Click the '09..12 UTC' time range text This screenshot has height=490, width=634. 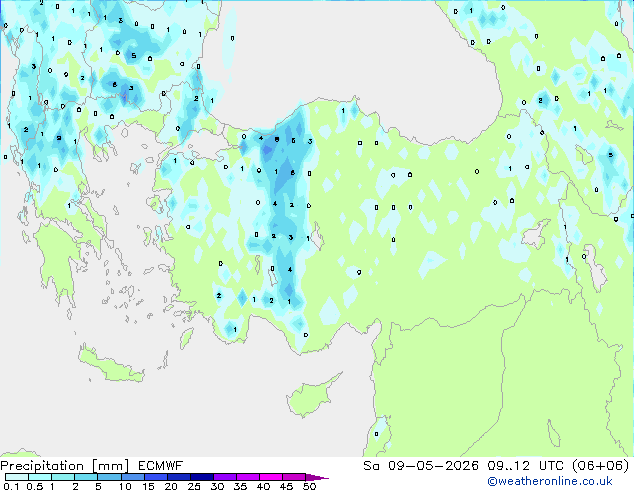coord(525,466)
